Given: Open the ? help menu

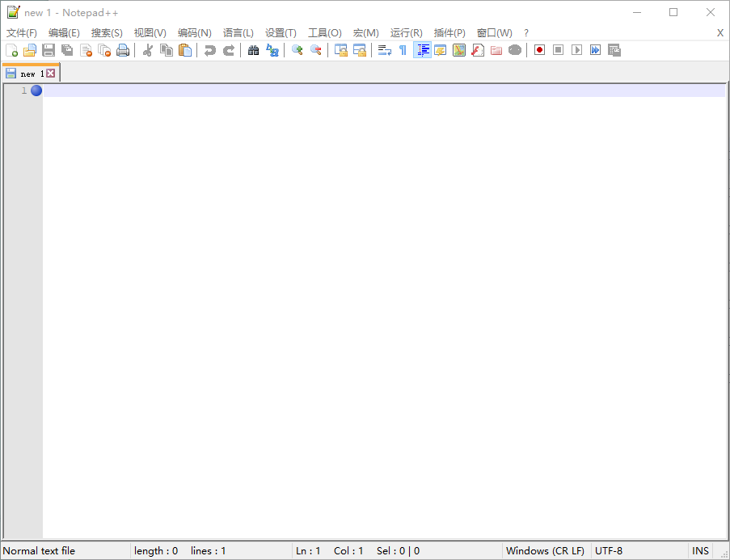Looking at the screenshot, I should pos(526,33).
